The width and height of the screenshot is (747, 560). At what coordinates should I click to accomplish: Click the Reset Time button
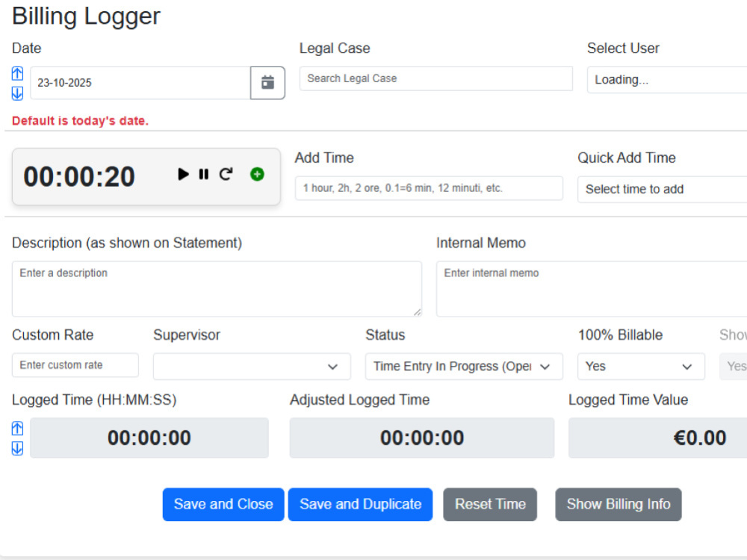(x=490, y=504)
